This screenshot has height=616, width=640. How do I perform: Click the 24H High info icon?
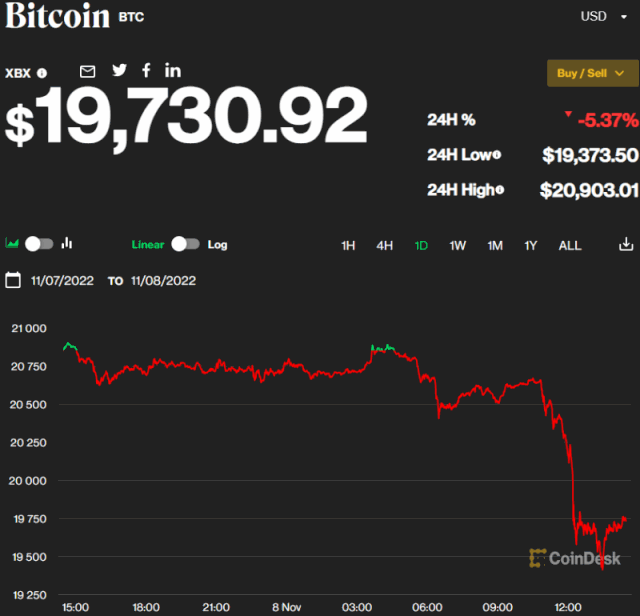(500, 190)
